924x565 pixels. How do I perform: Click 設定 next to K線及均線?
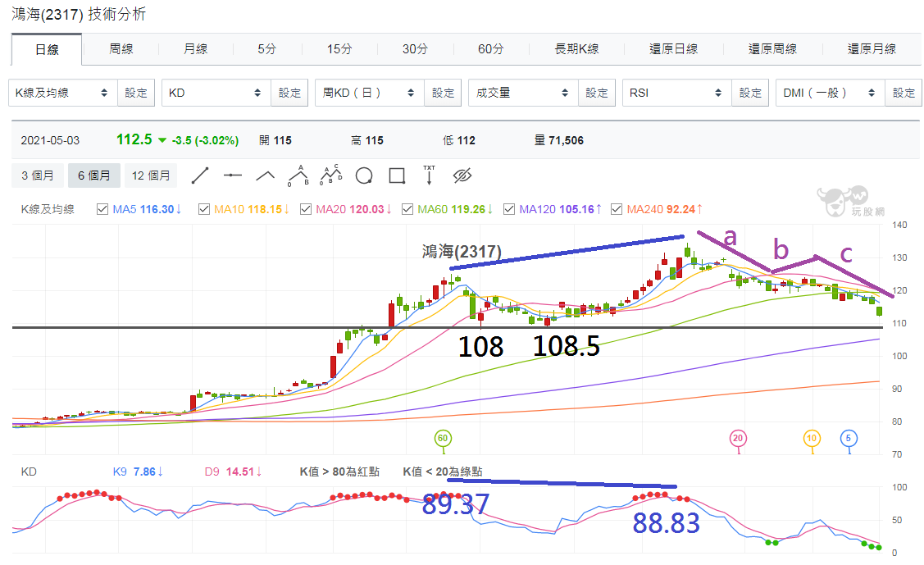136,93
